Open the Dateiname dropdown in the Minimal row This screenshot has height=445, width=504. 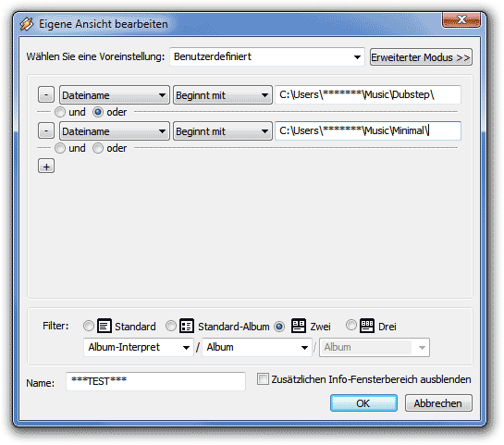click(115, 130)
